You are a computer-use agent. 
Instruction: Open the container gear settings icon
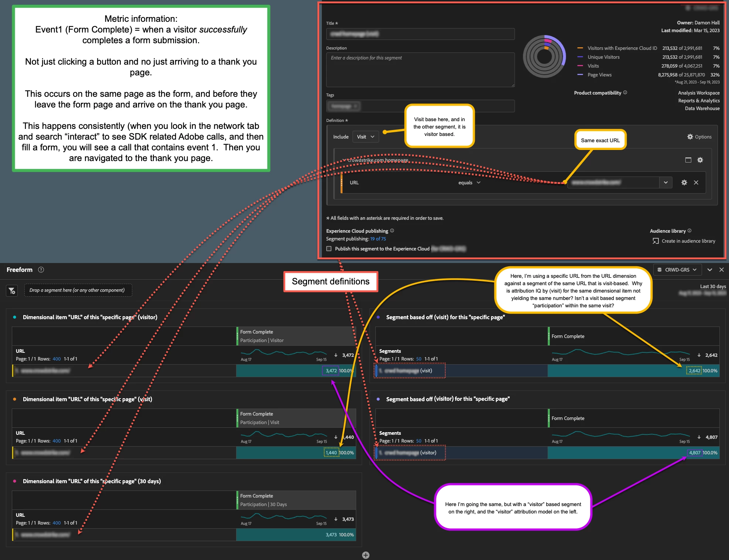(700, 160)
